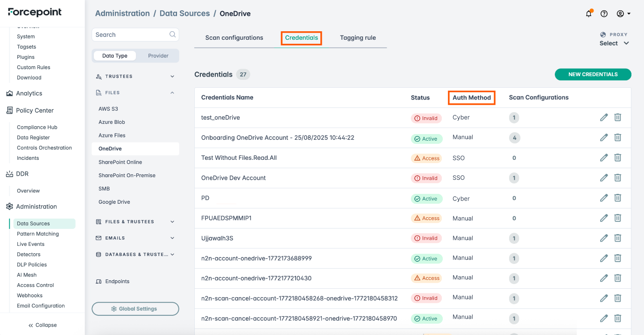The width and height of the screenshot is (644, 335).
Task: Select the Data Type toggle option
Action: point(115,56)
